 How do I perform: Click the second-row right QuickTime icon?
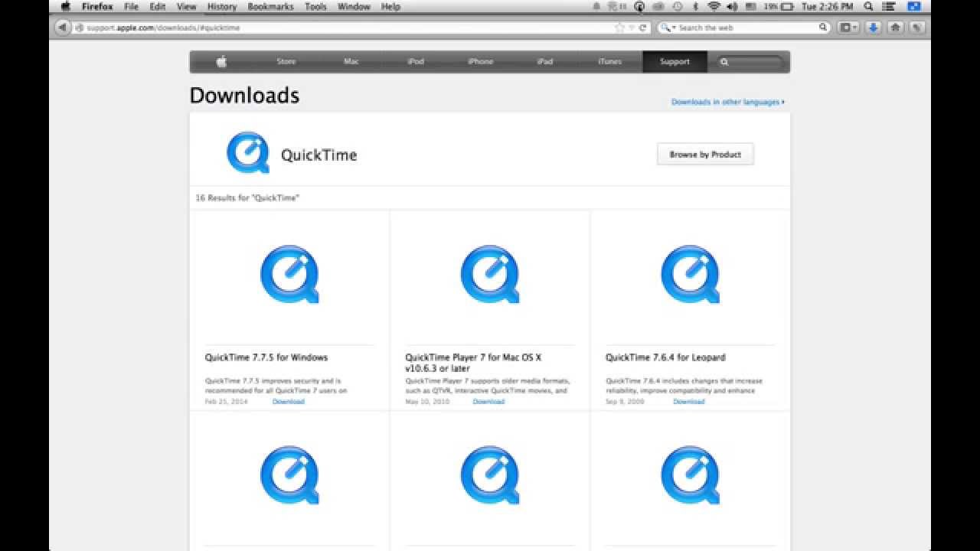(x=690, y=475)
